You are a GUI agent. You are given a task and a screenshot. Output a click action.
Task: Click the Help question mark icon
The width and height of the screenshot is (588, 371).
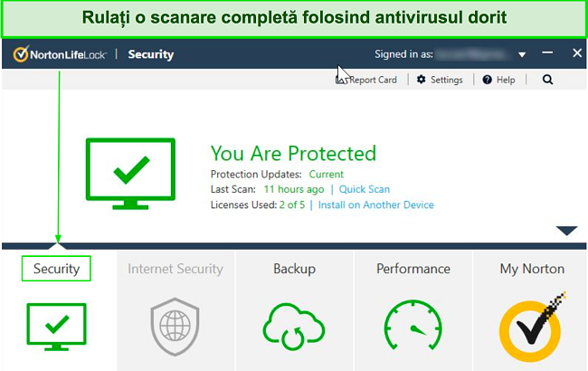pos(487,80)
